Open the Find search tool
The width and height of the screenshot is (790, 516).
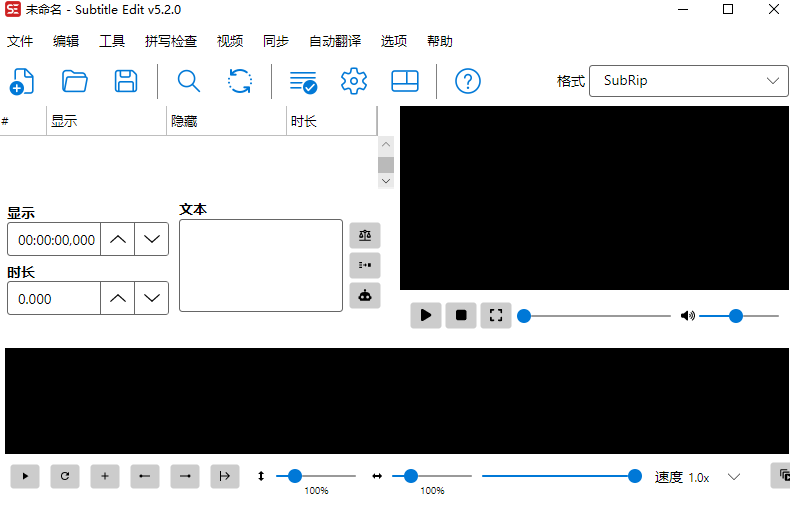(189, 81)
